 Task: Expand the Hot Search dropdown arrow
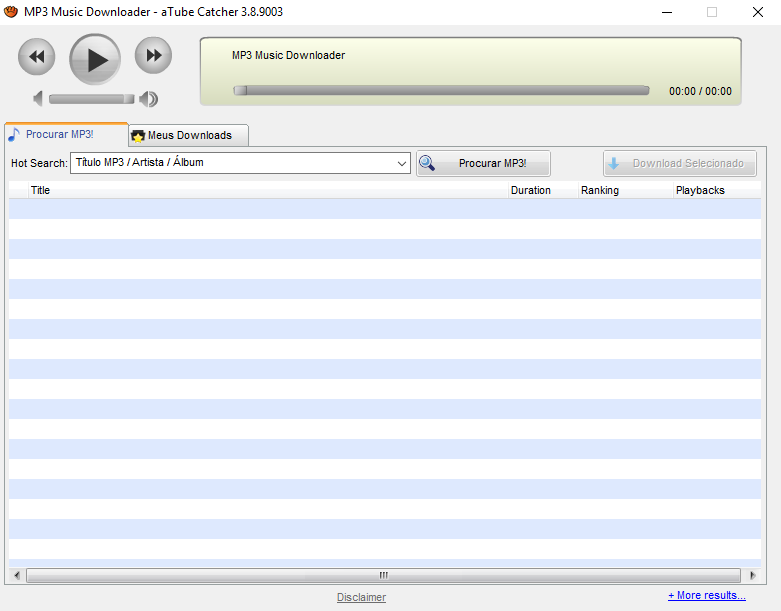[402, 163]
